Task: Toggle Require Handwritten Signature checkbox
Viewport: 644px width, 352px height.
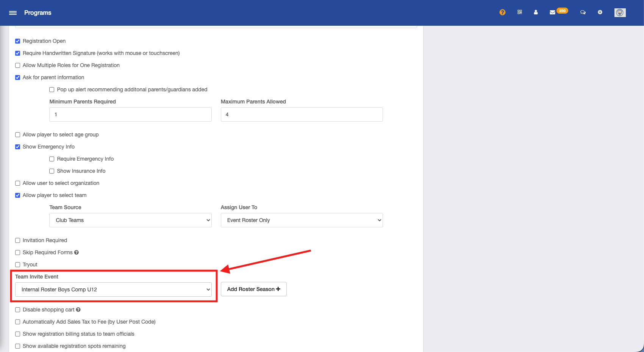Action: coord(17,53)
